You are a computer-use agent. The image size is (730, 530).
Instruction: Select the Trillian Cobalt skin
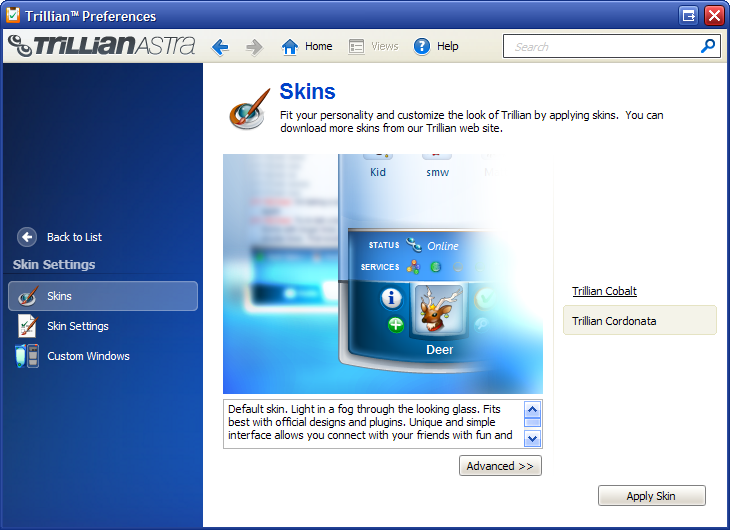pyautogui.click(x=604, y=291)
